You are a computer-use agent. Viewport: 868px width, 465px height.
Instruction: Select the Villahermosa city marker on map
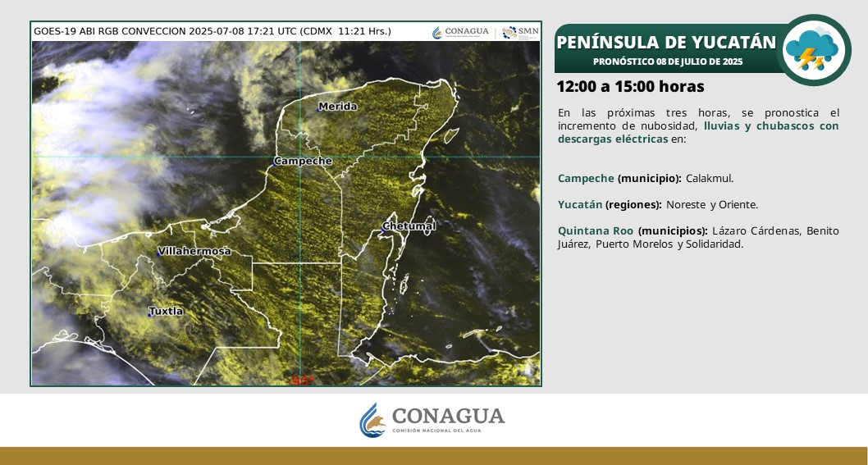point(158,254)
